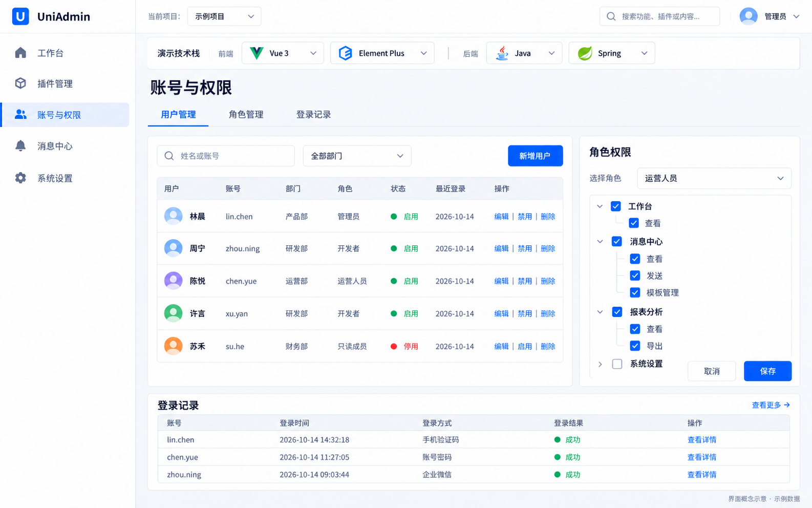The image size is (812, 508).
Task: Click the 消息中心 bell icon
Action: tap(20, 146)
